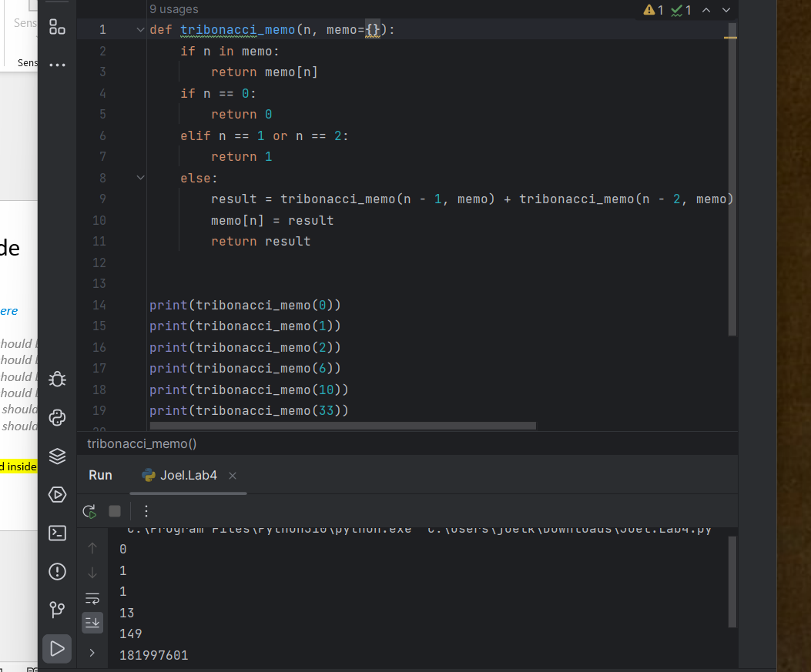This screenshot has height=672, width=811.
Task: Open the Python Packages layers icon
Action: click(x=57, y=456)
